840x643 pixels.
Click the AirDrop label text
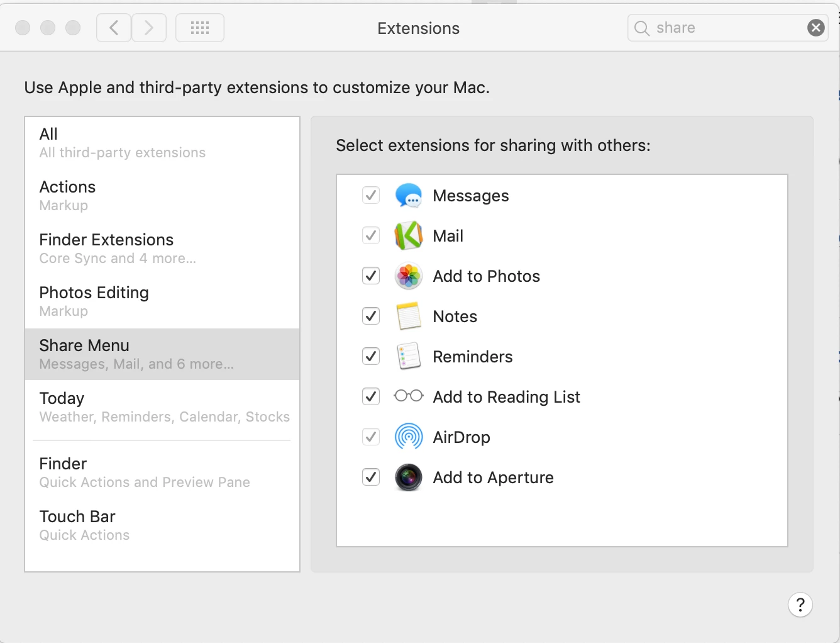coord(461,437)
